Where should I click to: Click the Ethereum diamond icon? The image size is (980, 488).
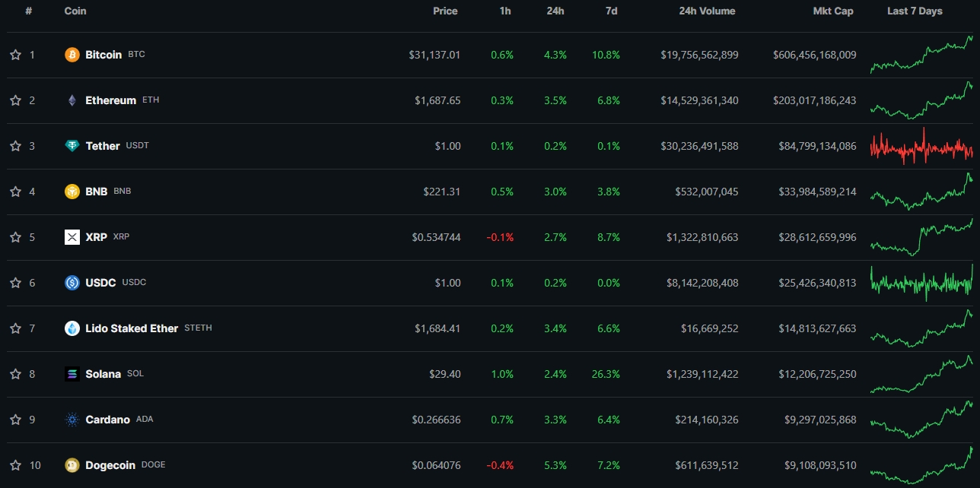tap(72, 100)
